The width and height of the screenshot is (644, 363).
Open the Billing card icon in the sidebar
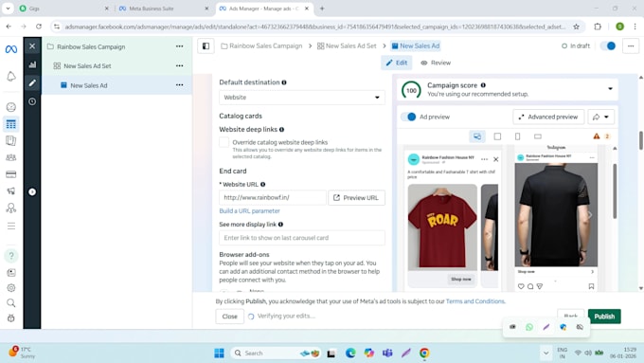pos(11,174)
